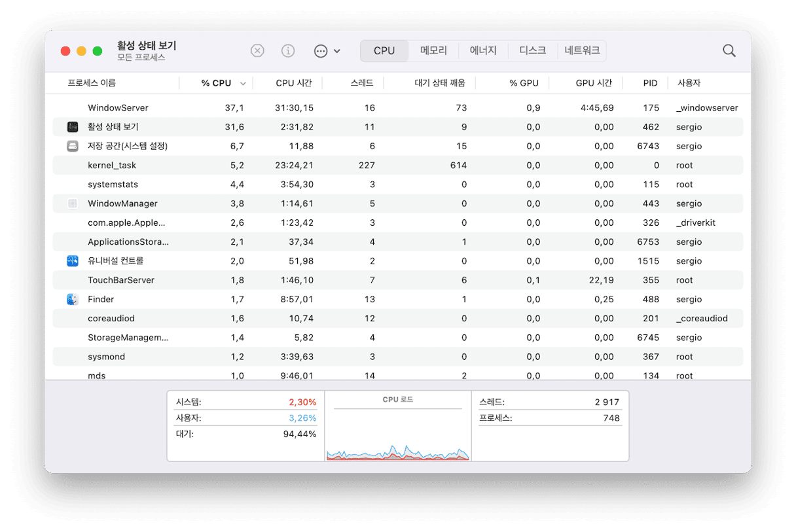Select the sysmond process
The height and width of the screenshot is (532, 796).
click(x=106, y=357)
